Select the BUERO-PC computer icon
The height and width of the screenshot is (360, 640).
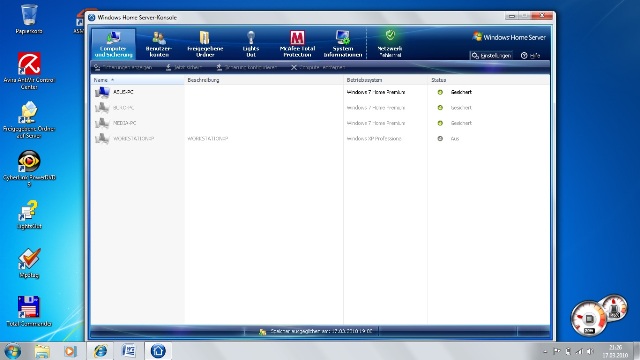102,108
